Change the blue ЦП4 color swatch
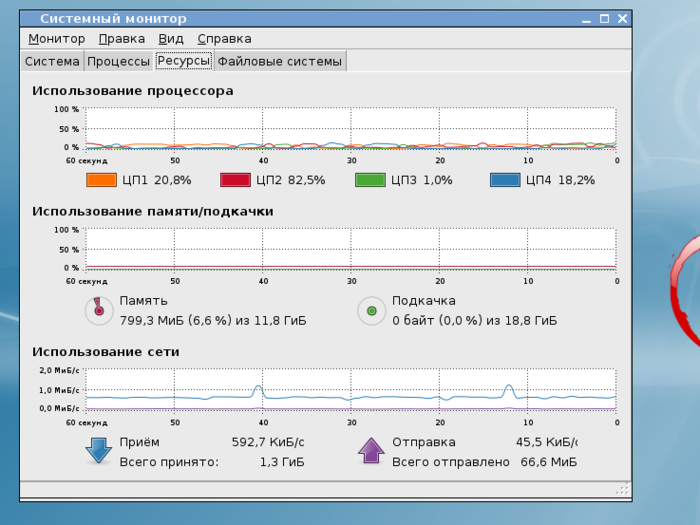This screenshot has width=700, height=525. [505, 180]
